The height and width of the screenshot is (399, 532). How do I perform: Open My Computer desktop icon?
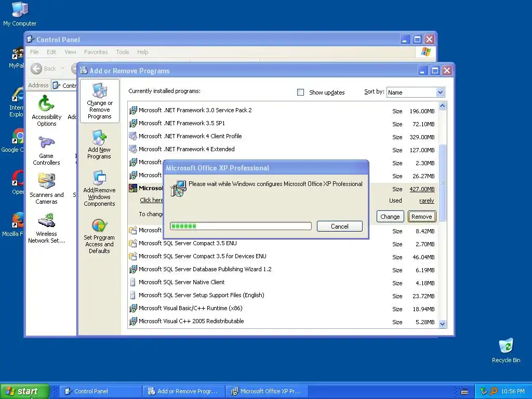20,14
